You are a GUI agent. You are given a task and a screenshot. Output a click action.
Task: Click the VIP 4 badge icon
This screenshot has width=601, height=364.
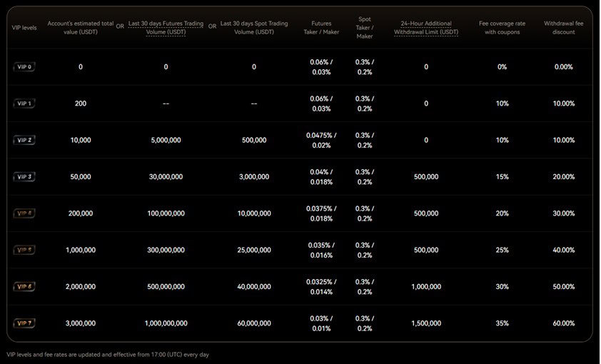[x=24, y=213]
